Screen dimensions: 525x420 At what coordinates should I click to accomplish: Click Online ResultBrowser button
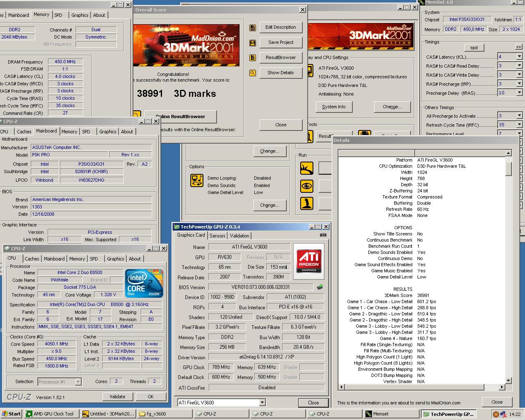(x=180, y=116)
